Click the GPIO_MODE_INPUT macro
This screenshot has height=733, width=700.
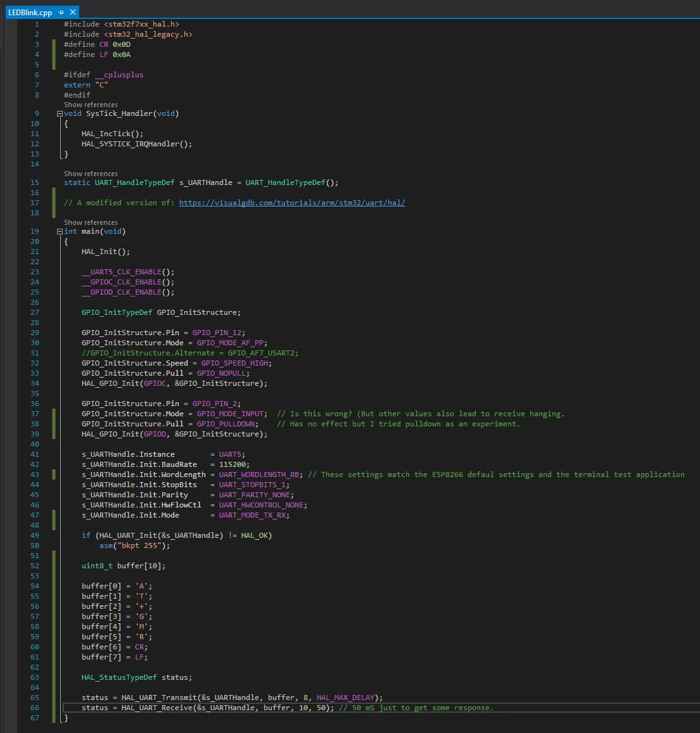pyautogui.click(x=230, y=414)
